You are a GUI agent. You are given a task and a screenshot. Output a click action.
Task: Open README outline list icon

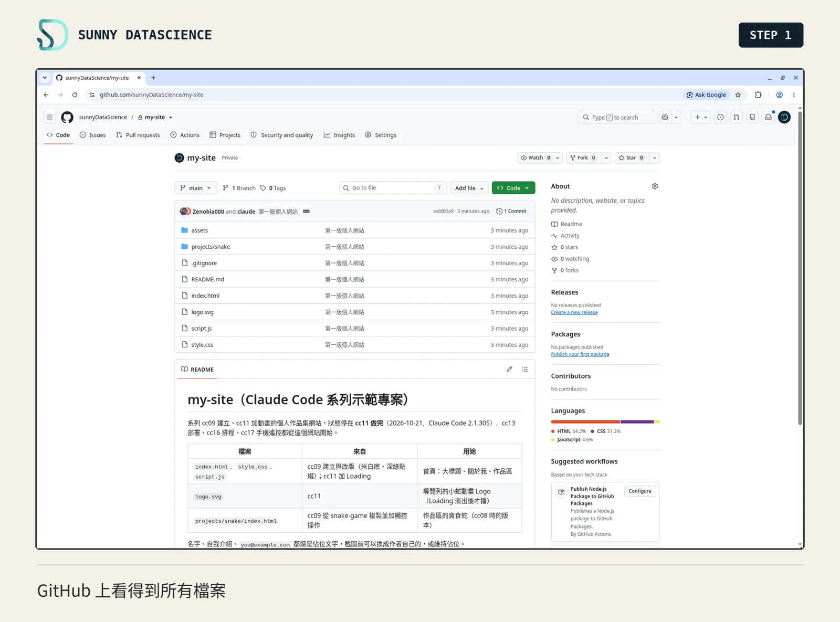[x=525, y=370]
